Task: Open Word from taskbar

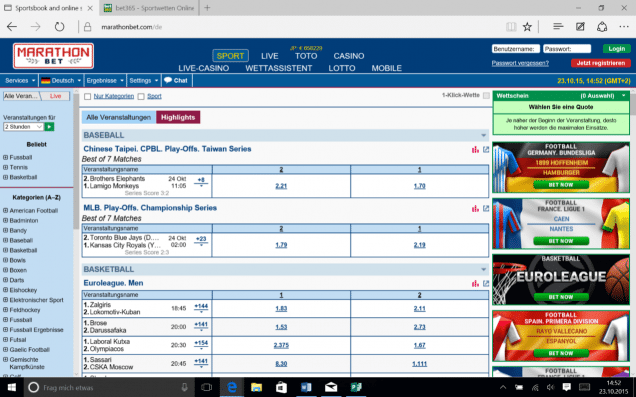Action: (x=306, y=387)
